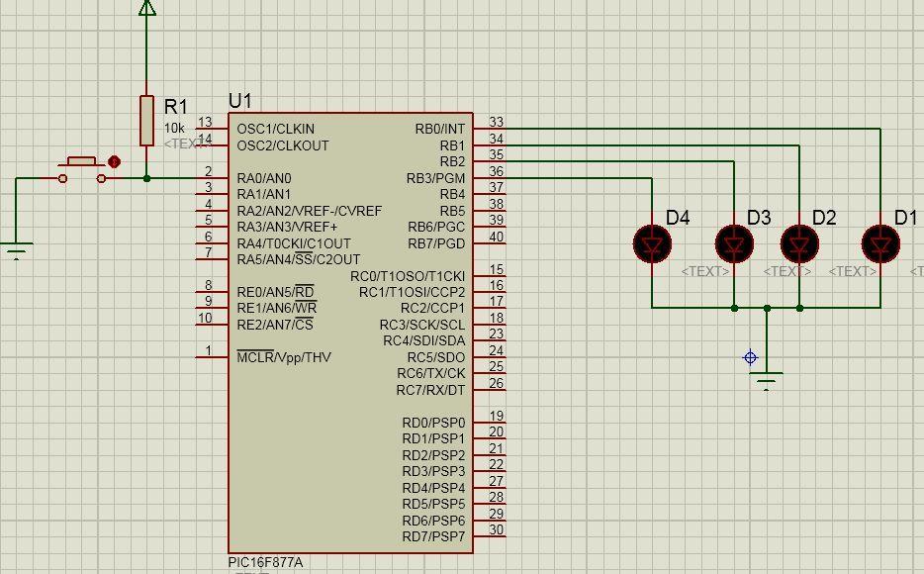Click the U1 reference label
Viewport: 924px width, 574px height.
(239, 101)
